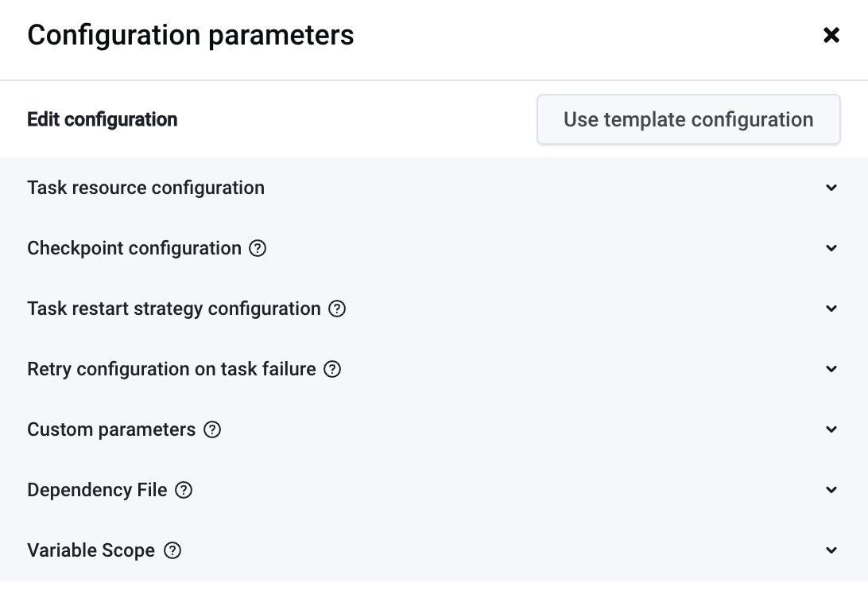The width and height of the screenshot is (868, 606).
Task: Click the Task resource configuration section title
Action: pos(145,188)
